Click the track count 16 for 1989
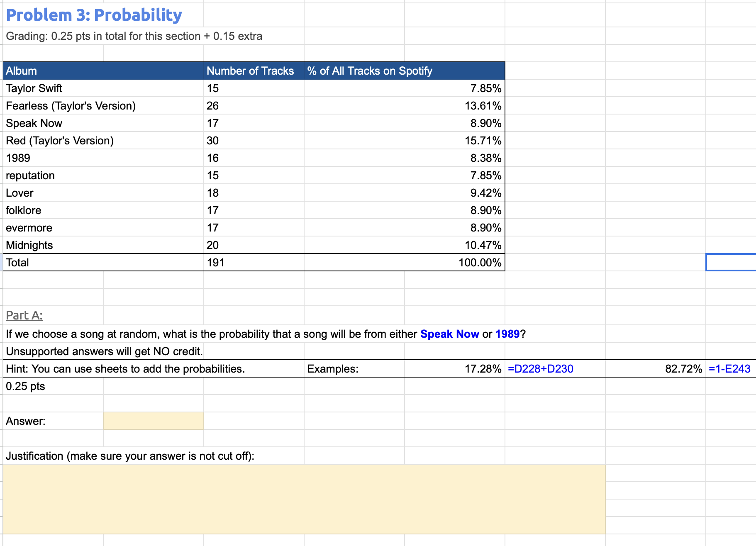This screenshot has width=756, height=546. (254, 158)
